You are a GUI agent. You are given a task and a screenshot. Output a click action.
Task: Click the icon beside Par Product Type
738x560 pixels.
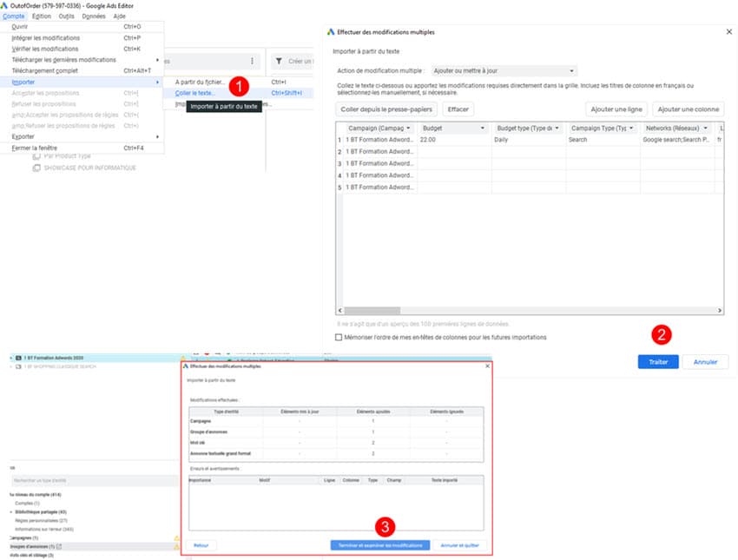coord(36,155)
